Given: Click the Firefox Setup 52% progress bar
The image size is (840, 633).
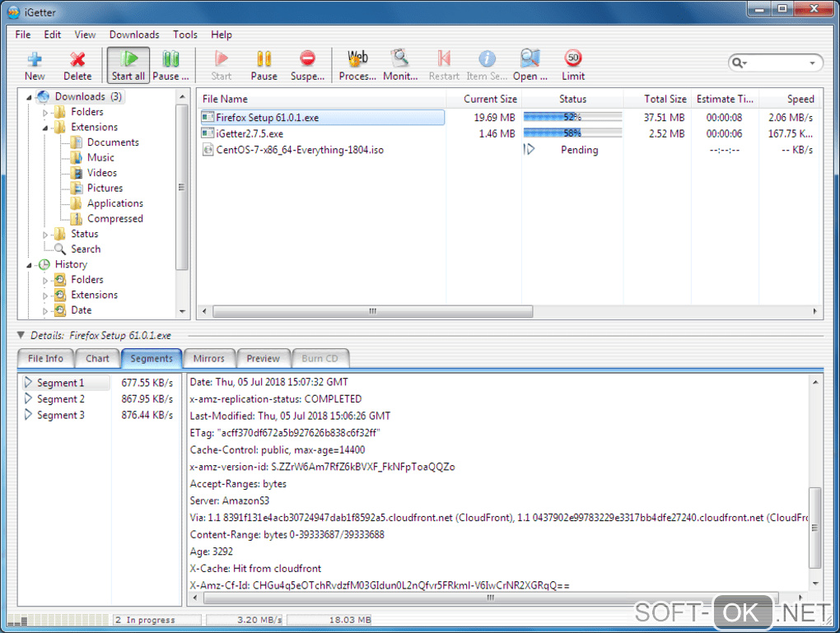Looking at the screenshot, I should coord(572,117).
